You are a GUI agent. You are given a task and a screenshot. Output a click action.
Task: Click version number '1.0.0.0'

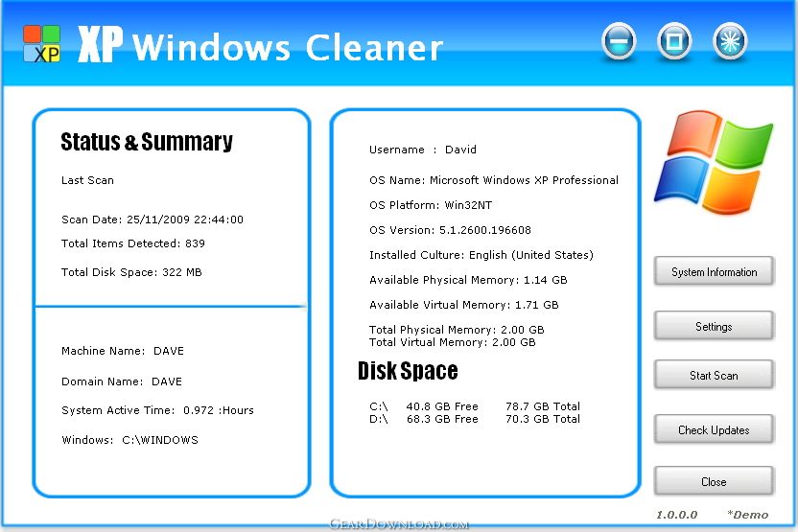coord(676,515)
